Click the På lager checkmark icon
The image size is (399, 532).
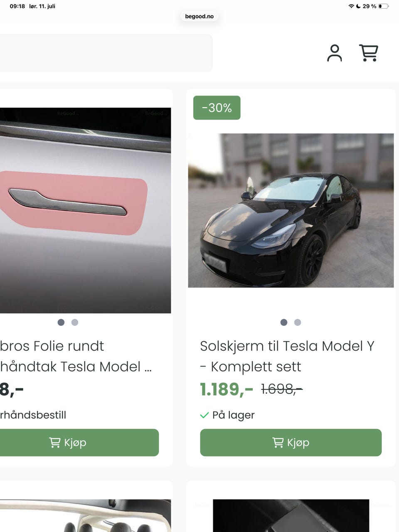[x=204, y=415]
